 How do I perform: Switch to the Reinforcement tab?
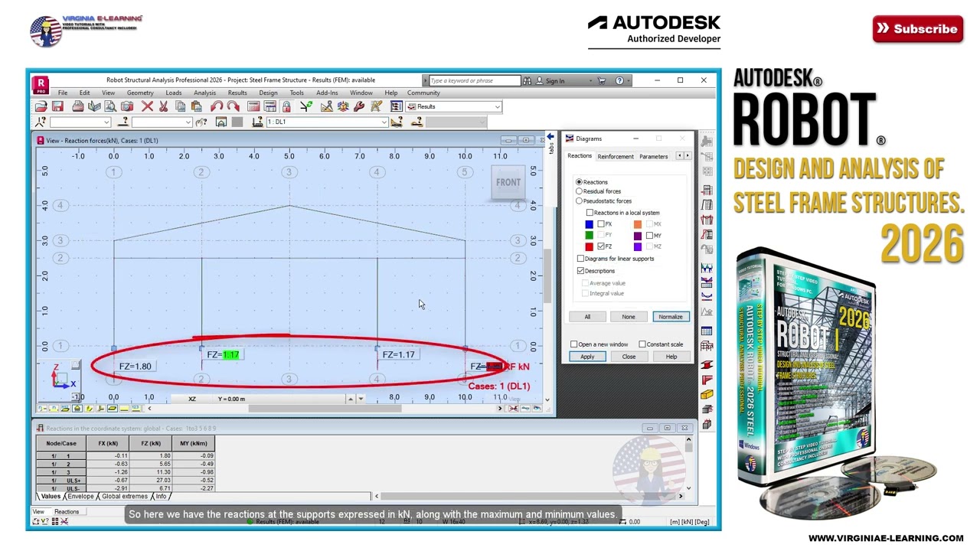pyautogui.click(x=616, y=156)
